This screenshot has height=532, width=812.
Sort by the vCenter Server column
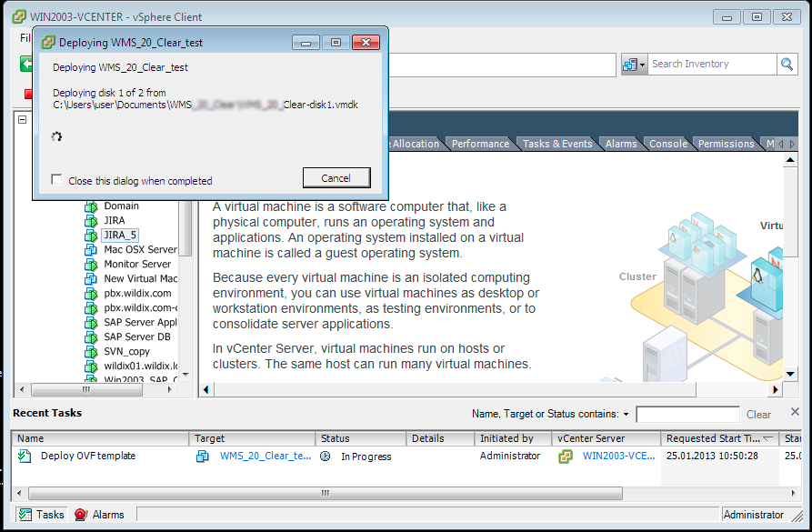[x=606, y=438]
